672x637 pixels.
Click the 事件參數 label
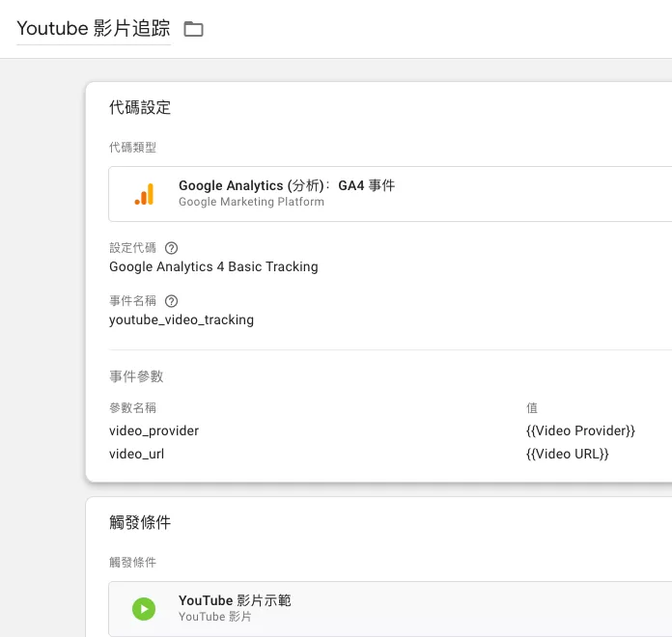click(136, 376)
